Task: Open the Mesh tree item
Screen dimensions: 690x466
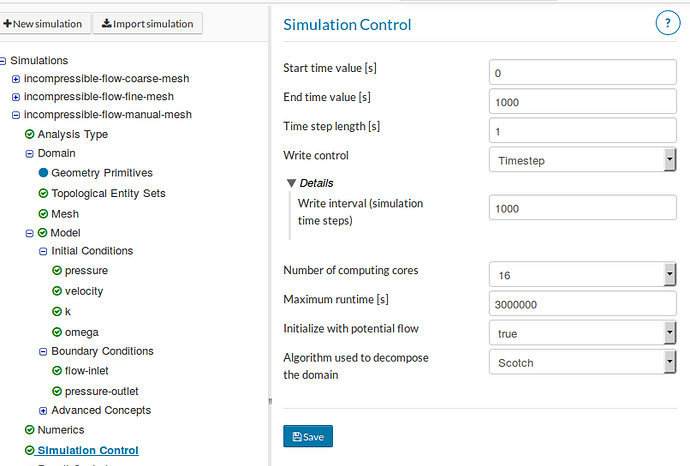Action: coord(65,214)
